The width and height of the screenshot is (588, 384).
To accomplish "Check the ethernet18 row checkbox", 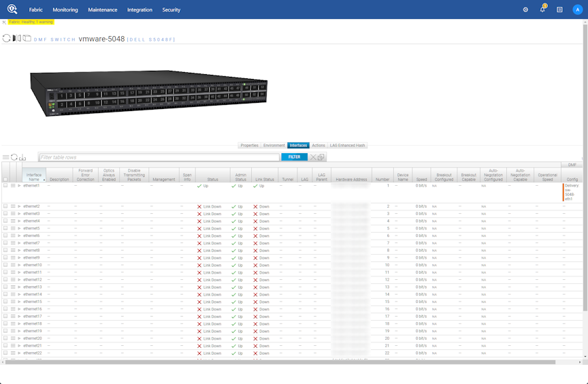I will 5,323.
